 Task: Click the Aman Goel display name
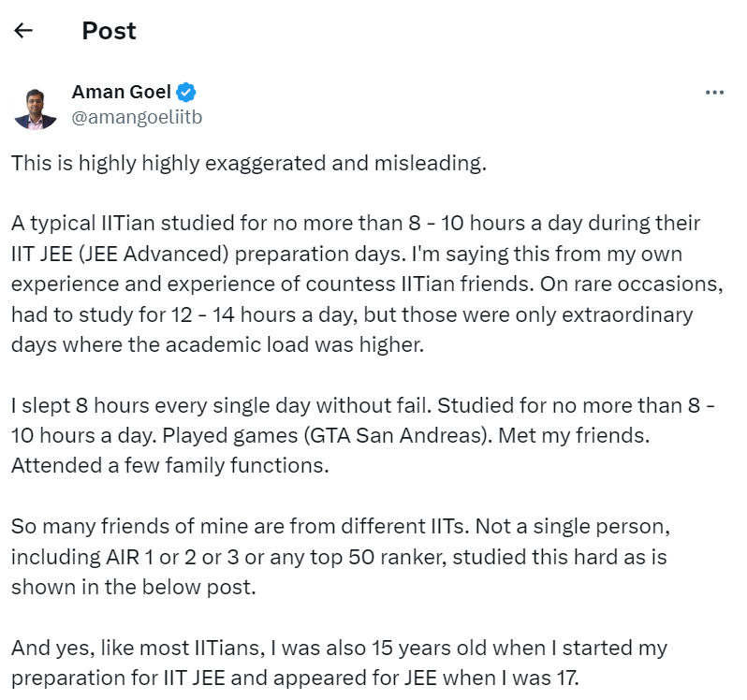122,93
